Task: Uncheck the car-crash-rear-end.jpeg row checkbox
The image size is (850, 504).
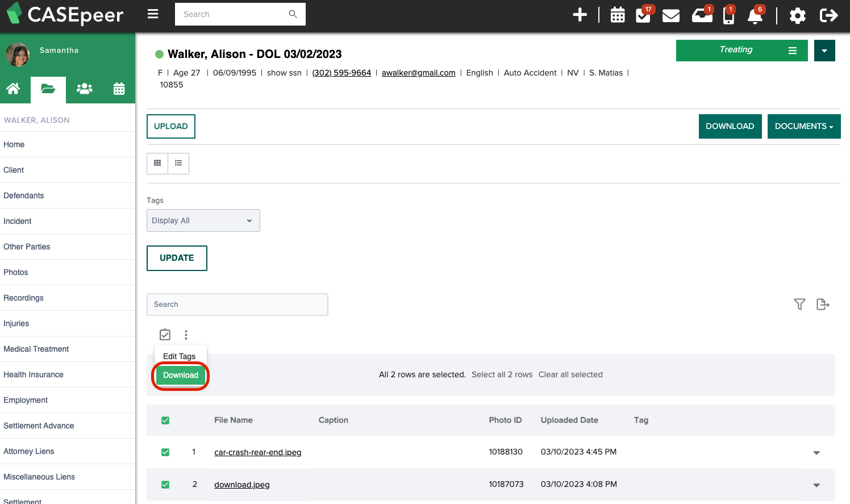Action: (165, 452)
